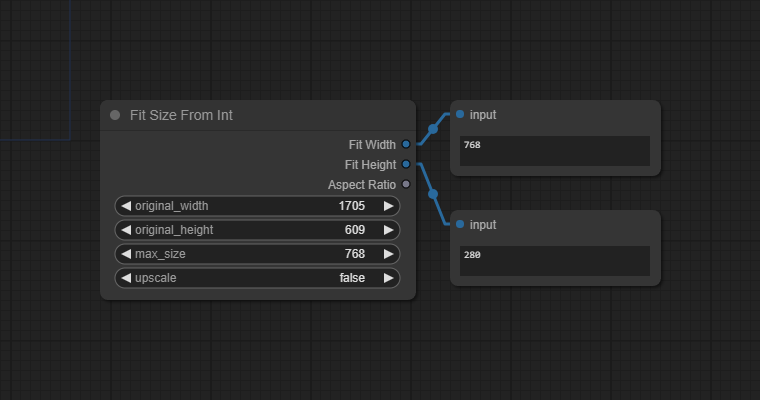
Task: Increase original_width with right arrow
Action: pyautogui.click(x=388, y=206)
